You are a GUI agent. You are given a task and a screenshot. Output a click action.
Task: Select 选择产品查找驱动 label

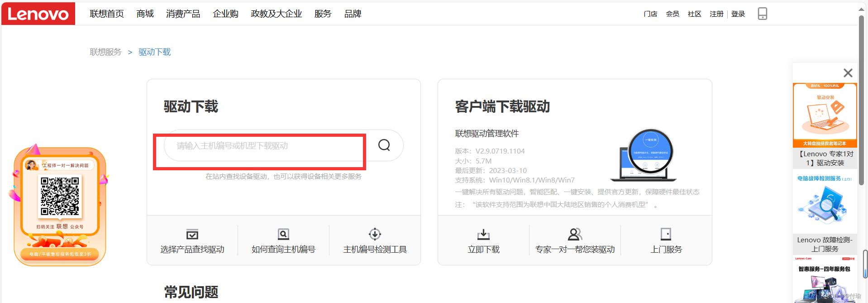192,250
